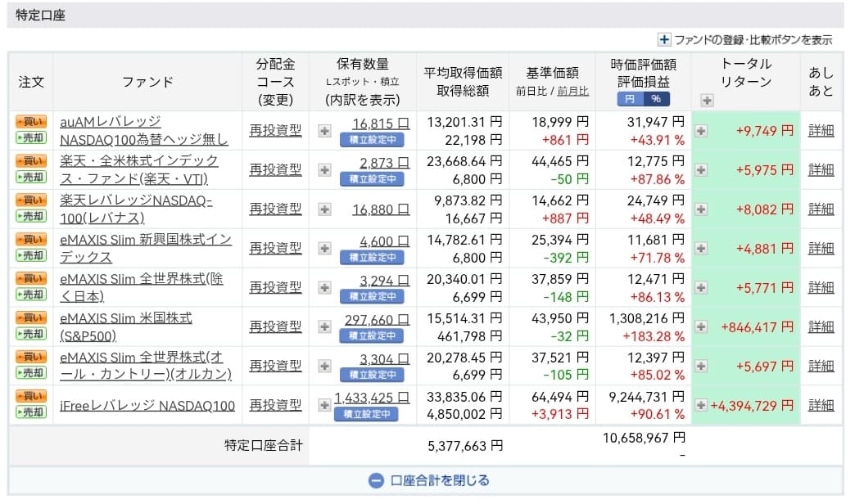The width and height of the screenshot is (855, 504).
Task: Open the eMAXIS Slim 新興国株式インデックス fund page
Action: (146, 249)
